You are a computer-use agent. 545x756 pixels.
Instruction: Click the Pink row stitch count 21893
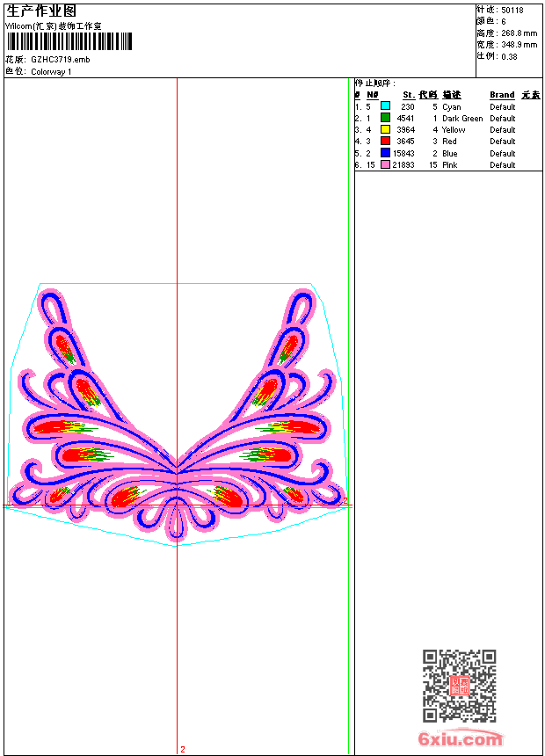tap(403, 165)
